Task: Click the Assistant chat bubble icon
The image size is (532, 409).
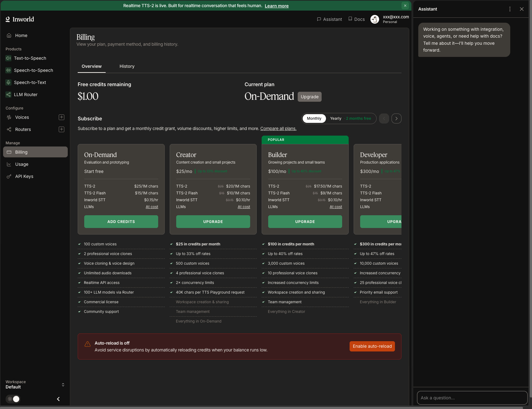Action: (x=319, y=19)
